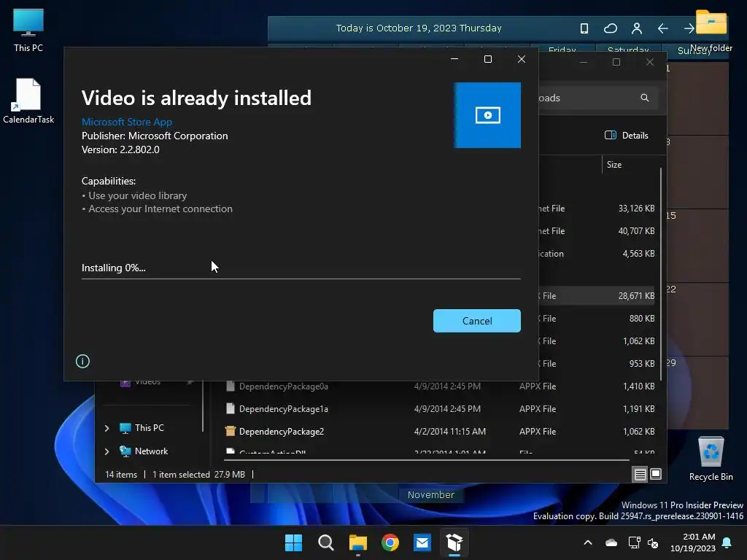Click the 4,563 KB file size cell

click(638, 254)
